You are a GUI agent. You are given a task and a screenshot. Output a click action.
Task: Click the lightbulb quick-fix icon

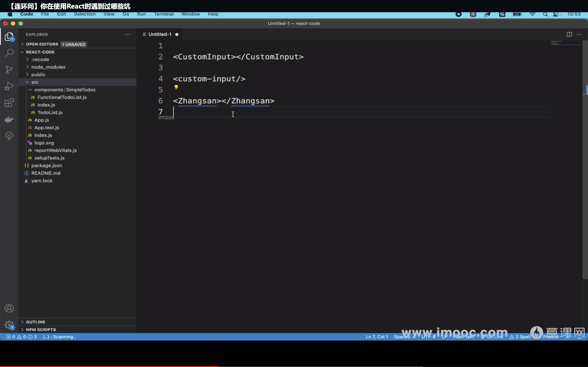coord(176,87)
